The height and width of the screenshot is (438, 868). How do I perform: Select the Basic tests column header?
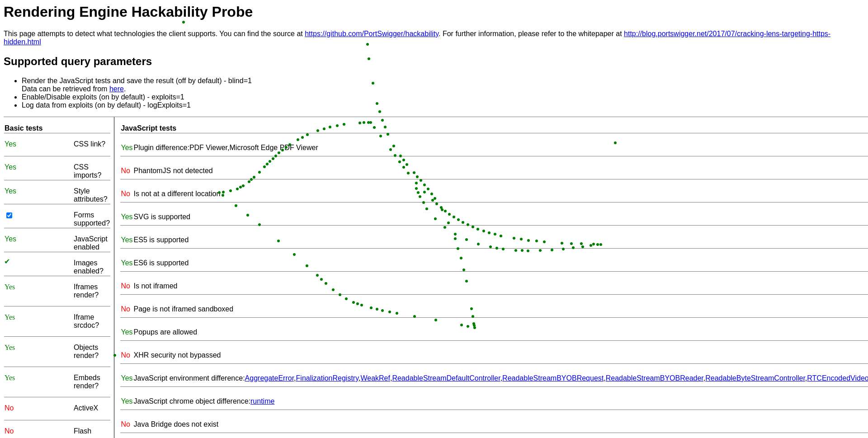[x=24, y=128]
